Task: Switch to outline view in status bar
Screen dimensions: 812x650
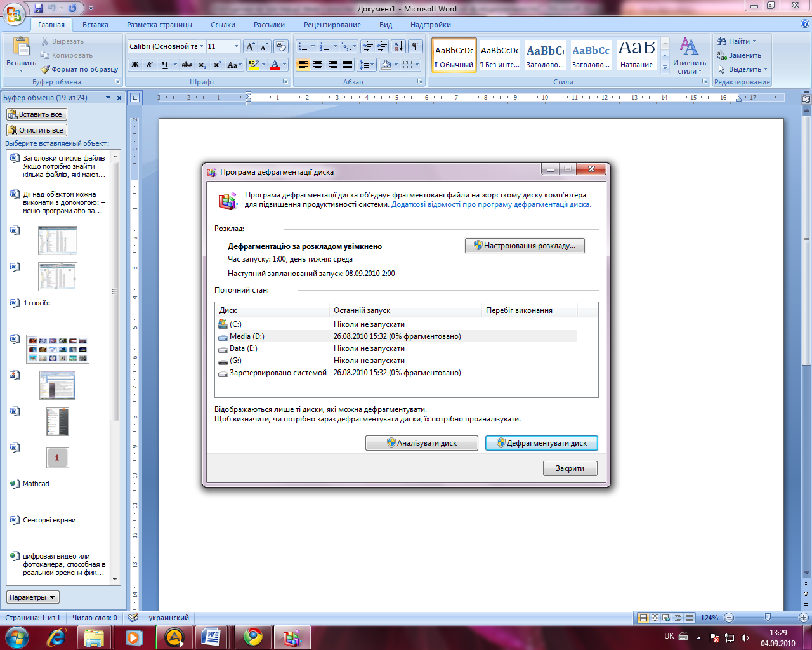Action: [x=678, y=618]
